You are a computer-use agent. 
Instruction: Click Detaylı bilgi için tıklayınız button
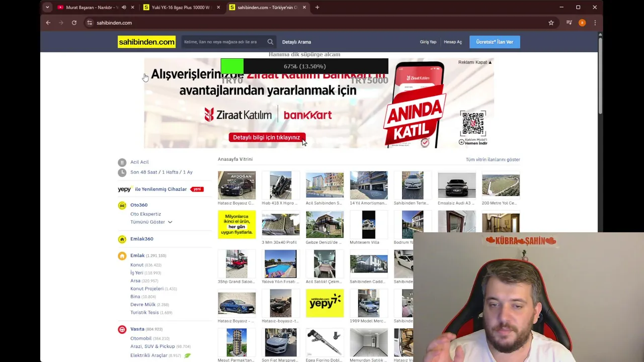pos(267,137)
